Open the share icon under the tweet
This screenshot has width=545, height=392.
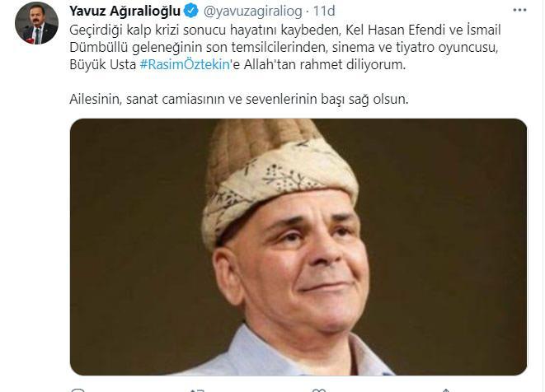(446, 390)
